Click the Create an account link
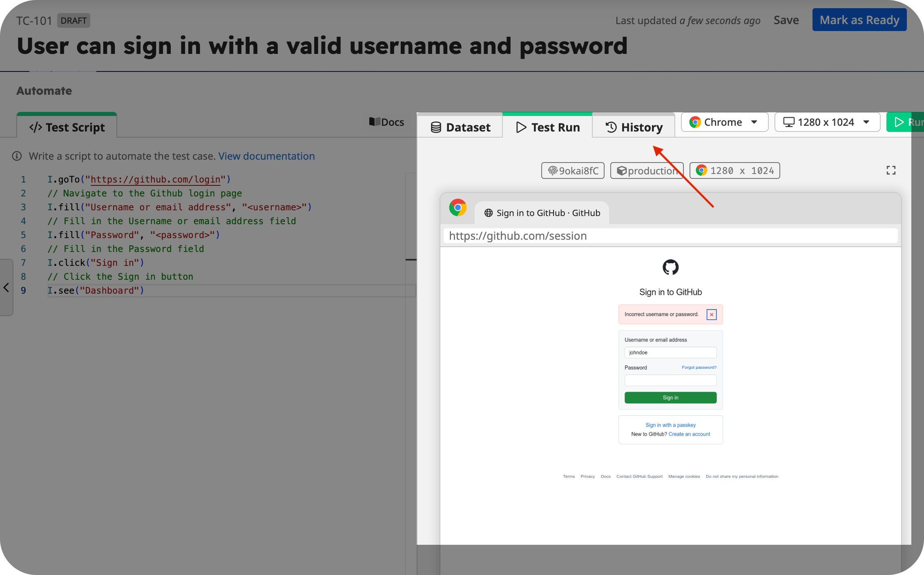Image resolution: width=924 pixels, height=575 pixels. click(x=689, y=434)
